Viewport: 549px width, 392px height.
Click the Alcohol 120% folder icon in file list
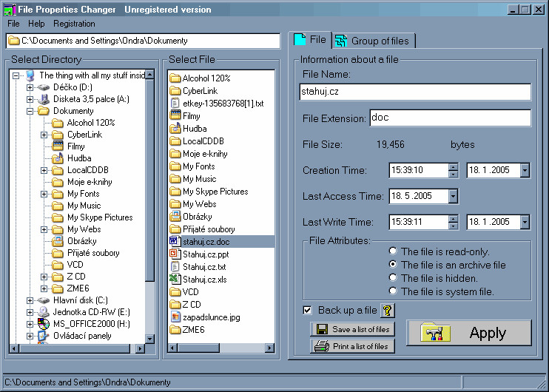pyautogui.click(x=175, y=78)
